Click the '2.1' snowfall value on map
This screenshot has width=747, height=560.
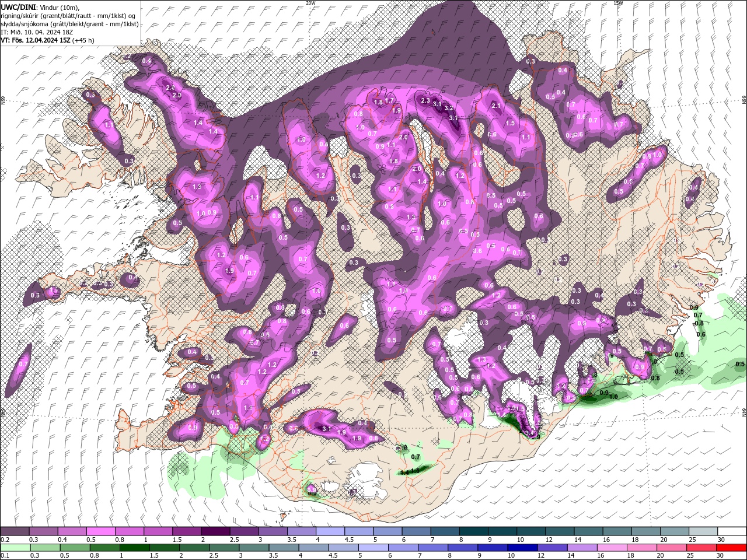(x=497, y=106)
